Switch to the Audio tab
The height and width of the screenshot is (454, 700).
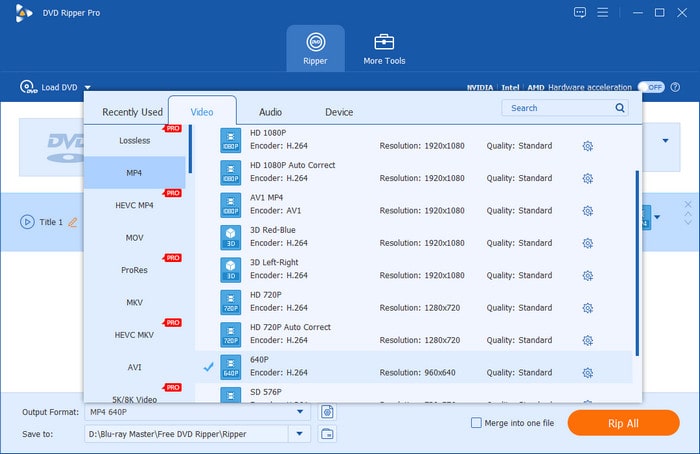[x=270, y=112]
